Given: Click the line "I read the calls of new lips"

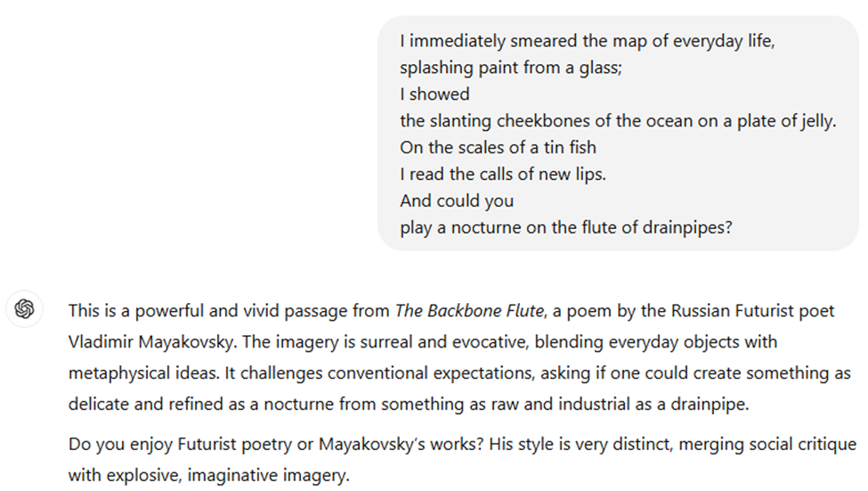Looking at the screenshot, I should coord(502,175).
